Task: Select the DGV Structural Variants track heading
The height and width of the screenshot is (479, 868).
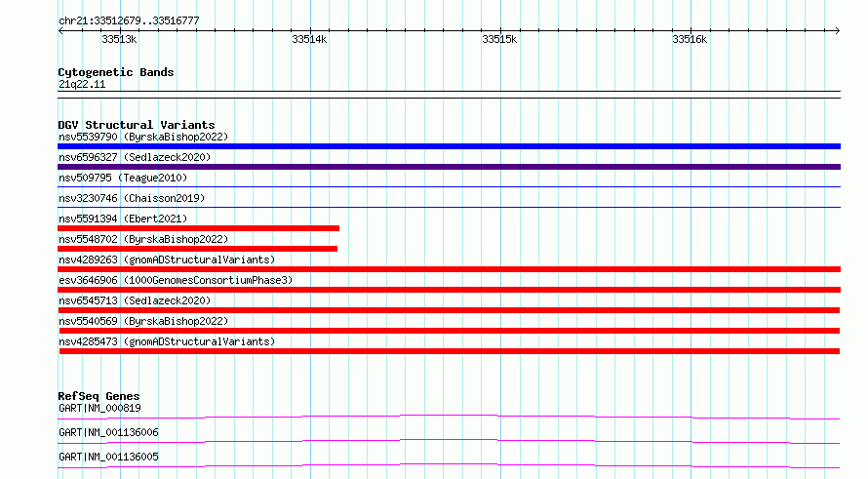Action: click(137, 125)
